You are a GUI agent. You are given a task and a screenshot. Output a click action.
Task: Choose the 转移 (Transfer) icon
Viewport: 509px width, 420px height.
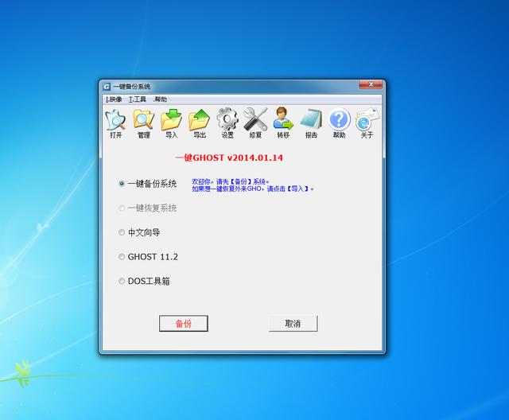point(283,121)
